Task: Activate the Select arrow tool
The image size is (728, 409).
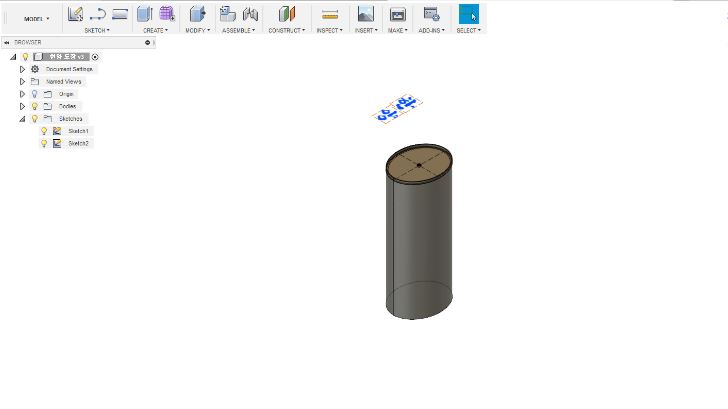Action: [468, 14]
